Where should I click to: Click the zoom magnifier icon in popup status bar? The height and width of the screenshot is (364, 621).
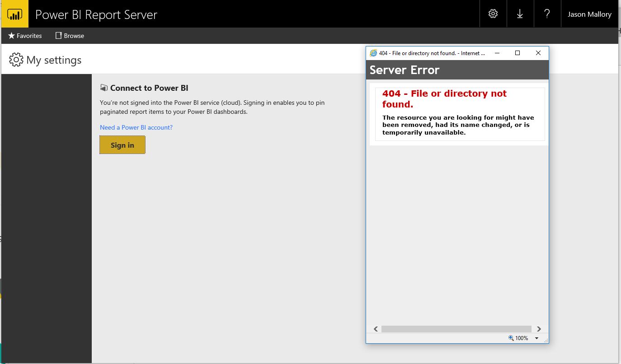tap(511, 338)
